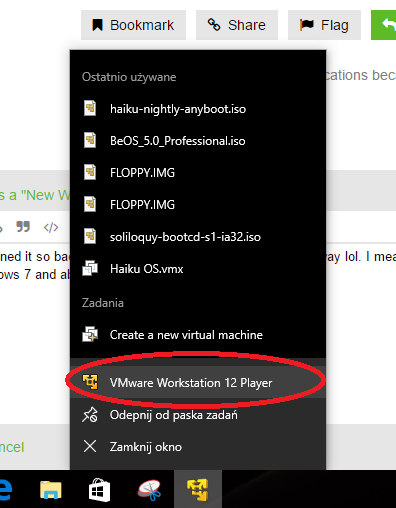Image resolution: width=396 pixels, height=508 pixels.
Task: Open Haiku OS.vmx virtual machine
Action: point(198,269)
